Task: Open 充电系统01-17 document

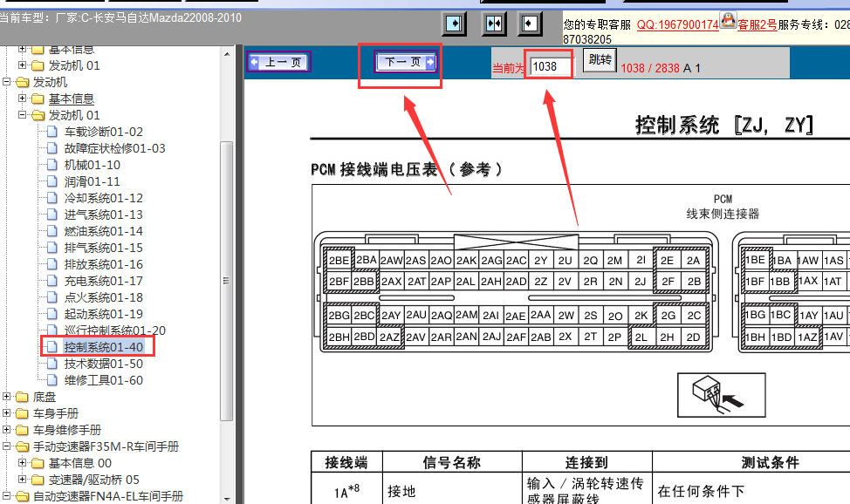Action: pos(104,282)
